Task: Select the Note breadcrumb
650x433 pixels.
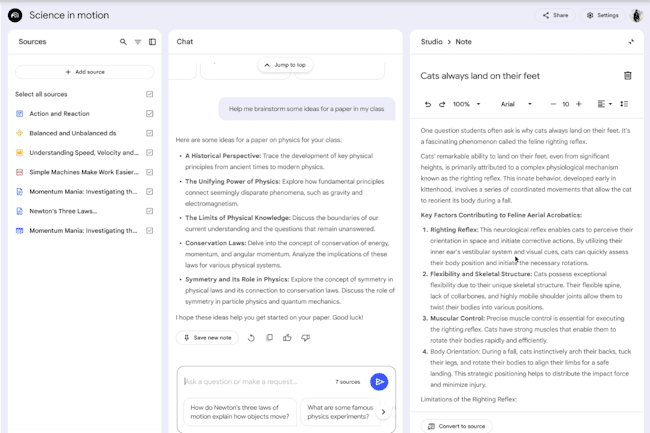Action: (x=463, y=42)
